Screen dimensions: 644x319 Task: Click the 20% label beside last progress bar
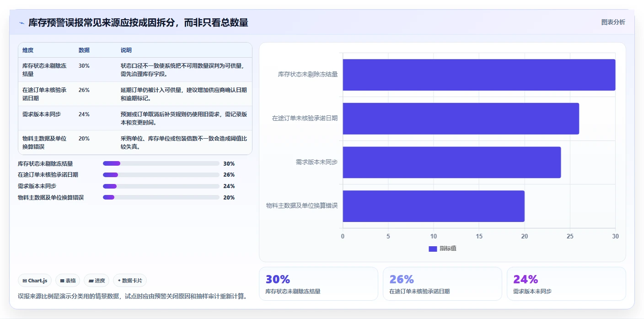[x=229, y=198]
